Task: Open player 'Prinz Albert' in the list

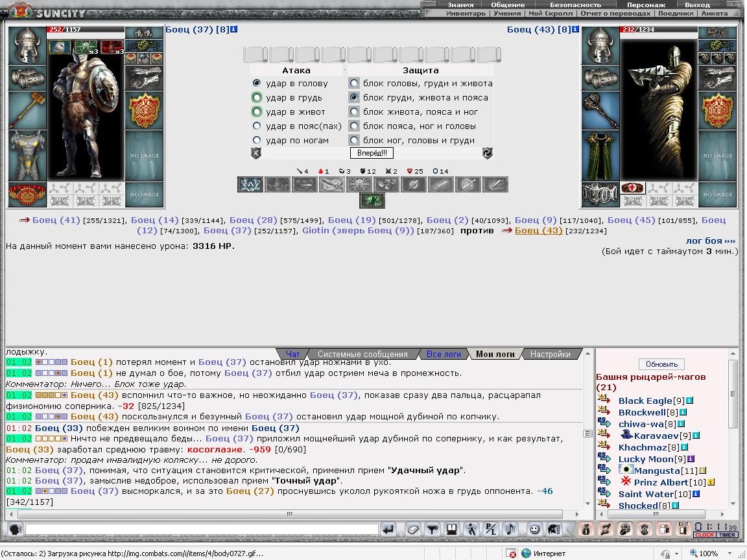Action: point(661,482)
